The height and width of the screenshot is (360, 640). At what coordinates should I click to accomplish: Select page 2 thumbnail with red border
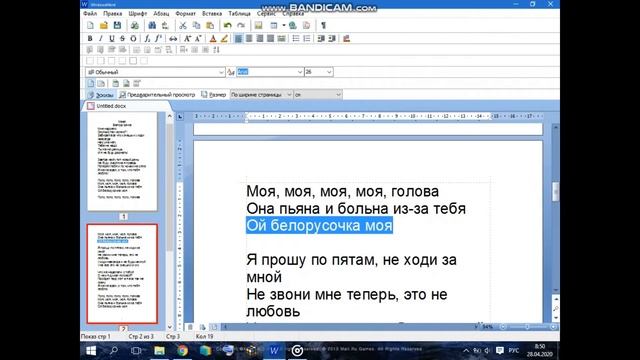122,273
